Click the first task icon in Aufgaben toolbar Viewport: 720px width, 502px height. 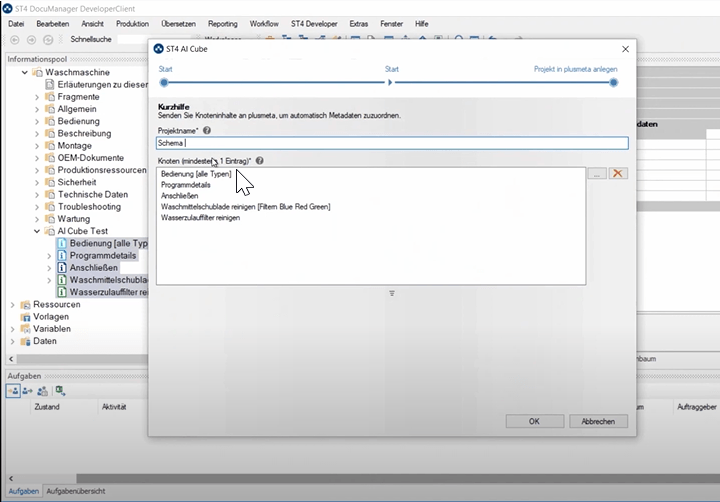point(13,391)
